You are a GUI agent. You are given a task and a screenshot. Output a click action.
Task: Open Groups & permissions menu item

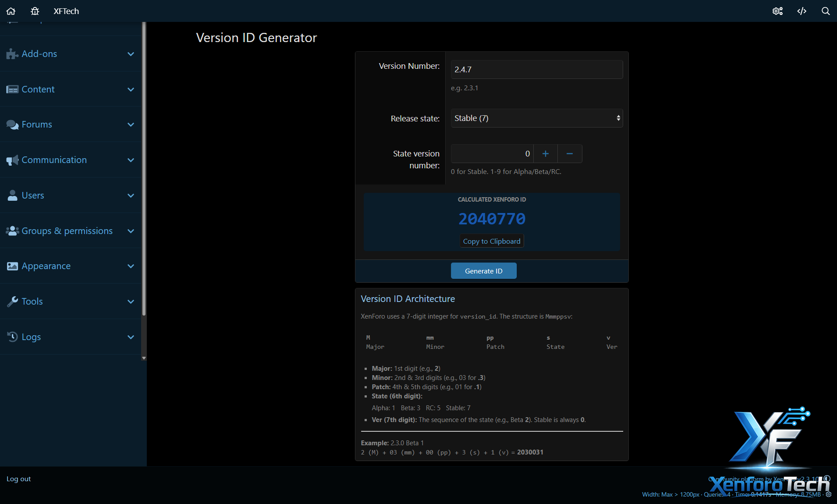click(x=67, y=231)
